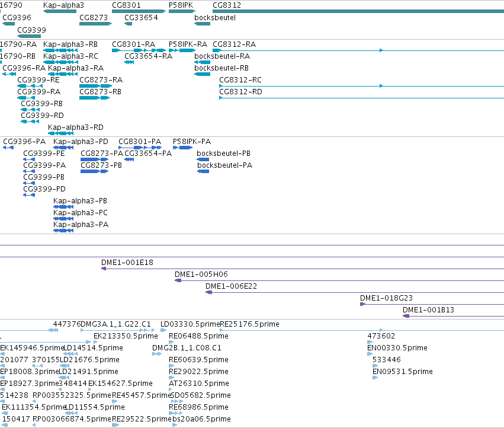The width and height of the screenshot is (504, 428).
Task: Click the CG8312-RD transcript label
Action: click(x=241, y=92)
